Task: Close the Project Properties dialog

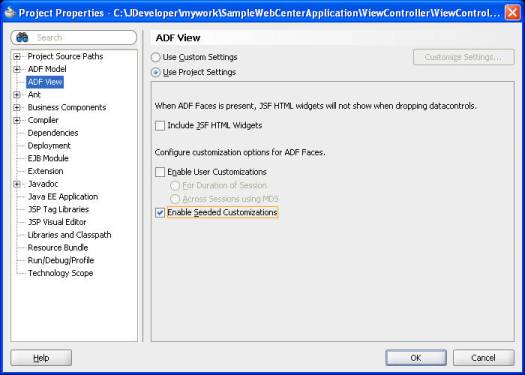Action: (x=513, y=13)
